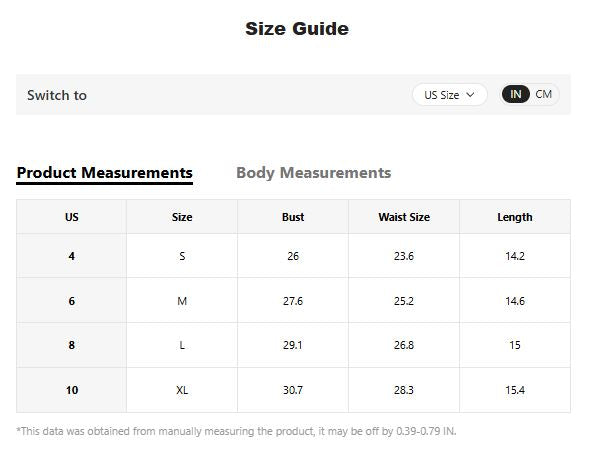Select the US size 10 row

tap(293, 390)
